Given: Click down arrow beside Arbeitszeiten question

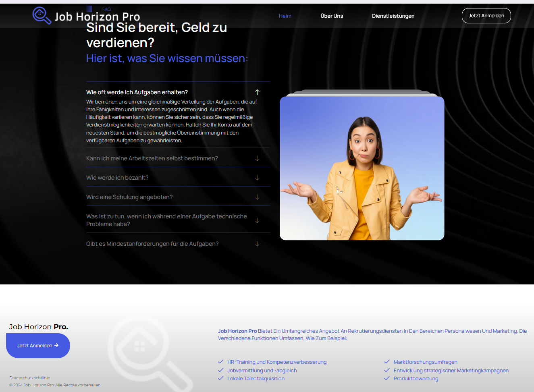Looking at the screenshot, I should pyautogui.click(x=257, y=158).
